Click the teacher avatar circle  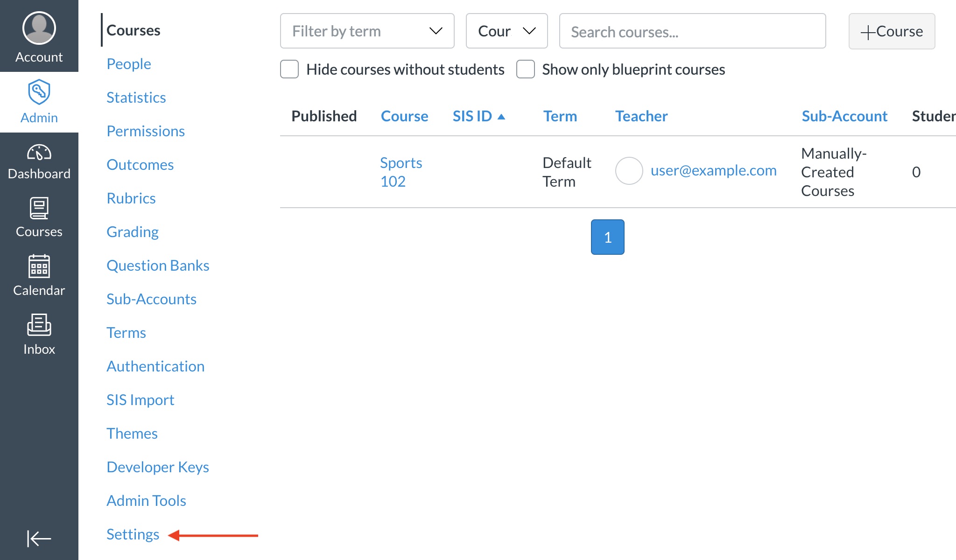point(629,171)
